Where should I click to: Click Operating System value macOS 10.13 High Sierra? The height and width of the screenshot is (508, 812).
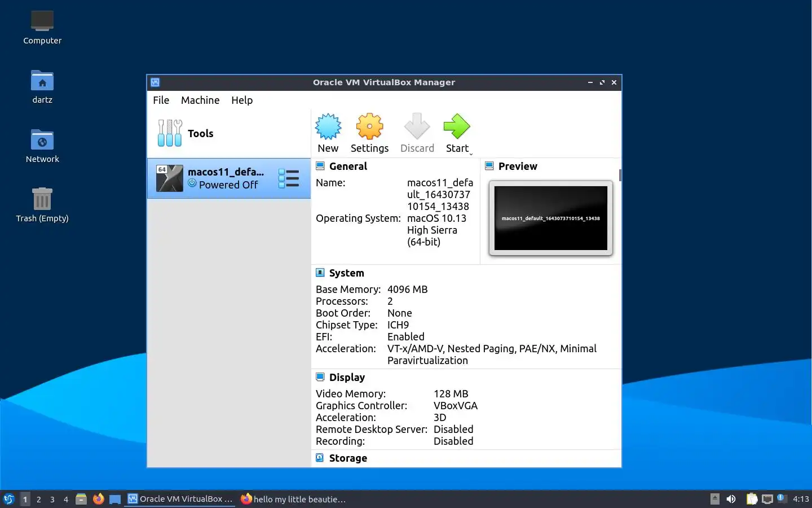[x=437, y=230]
